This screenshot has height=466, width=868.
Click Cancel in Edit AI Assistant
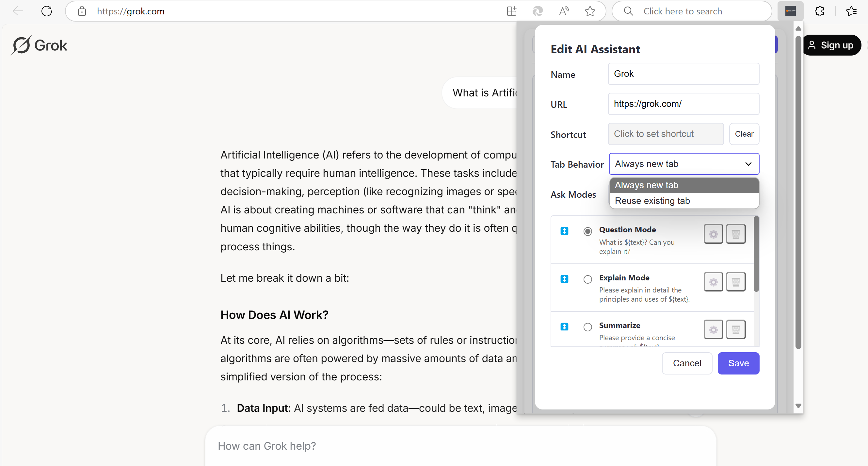tap(687, 363)
